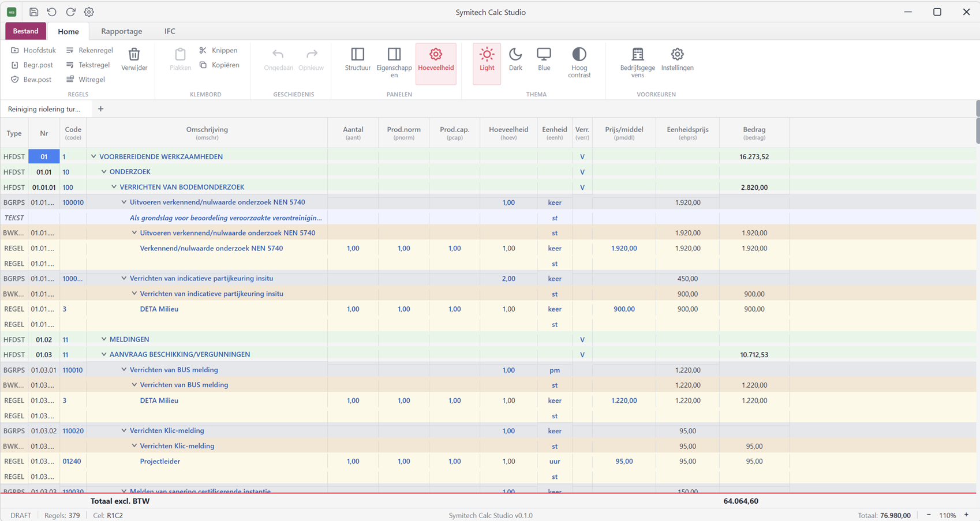Open Instellingen in the ribbon
980x521 pixels.
tap(677, 59)
